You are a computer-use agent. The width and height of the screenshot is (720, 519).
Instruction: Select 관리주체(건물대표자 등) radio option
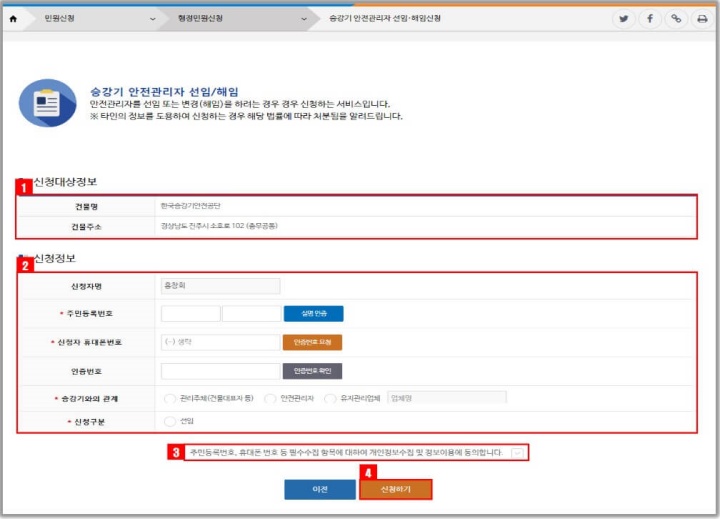pyautogui.click(x=169, y=398)
